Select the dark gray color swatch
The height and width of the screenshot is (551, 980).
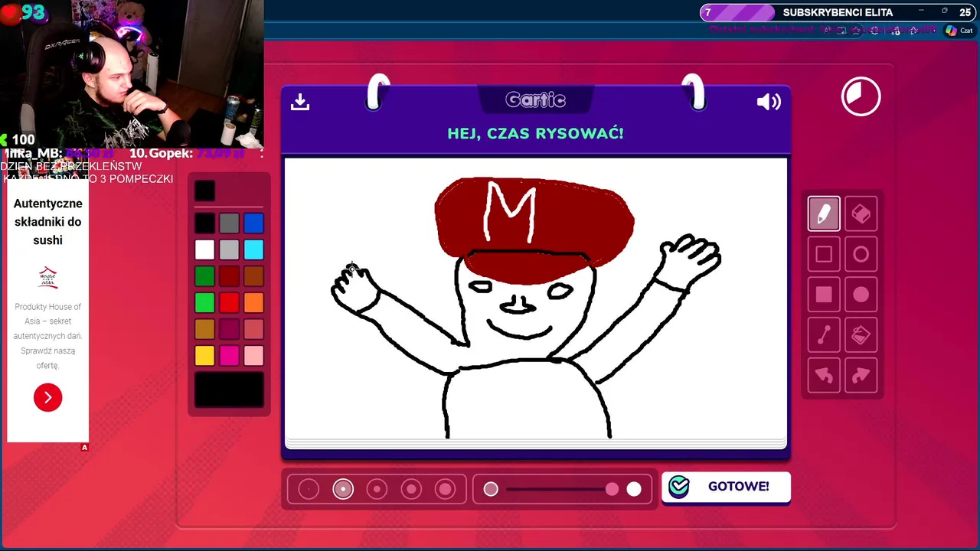(x=229, y=223)
